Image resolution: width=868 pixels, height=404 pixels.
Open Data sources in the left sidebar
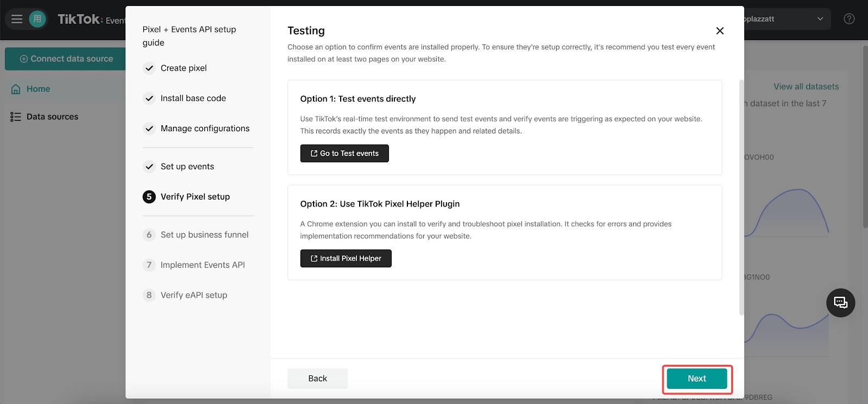tap(52, 117)
